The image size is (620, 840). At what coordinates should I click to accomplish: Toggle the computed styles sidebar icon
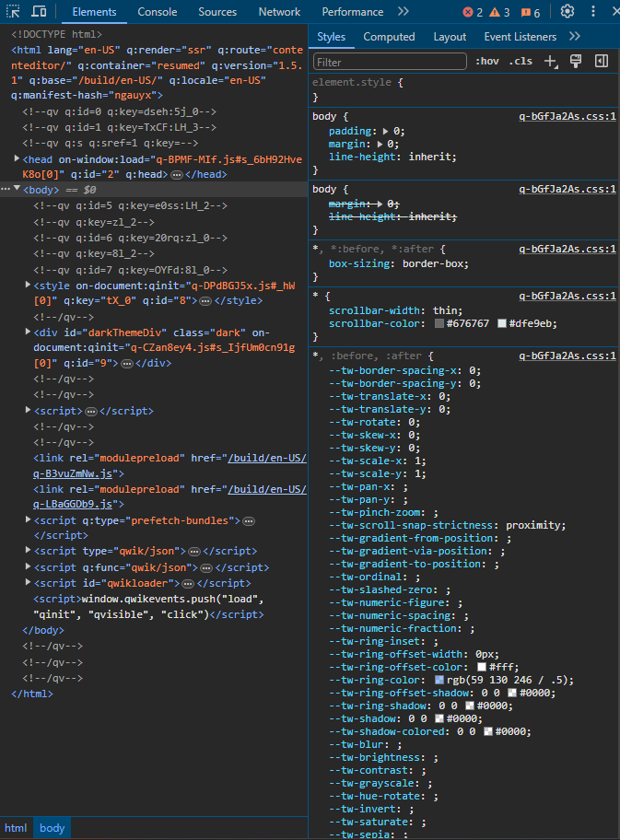click(602, 61)
